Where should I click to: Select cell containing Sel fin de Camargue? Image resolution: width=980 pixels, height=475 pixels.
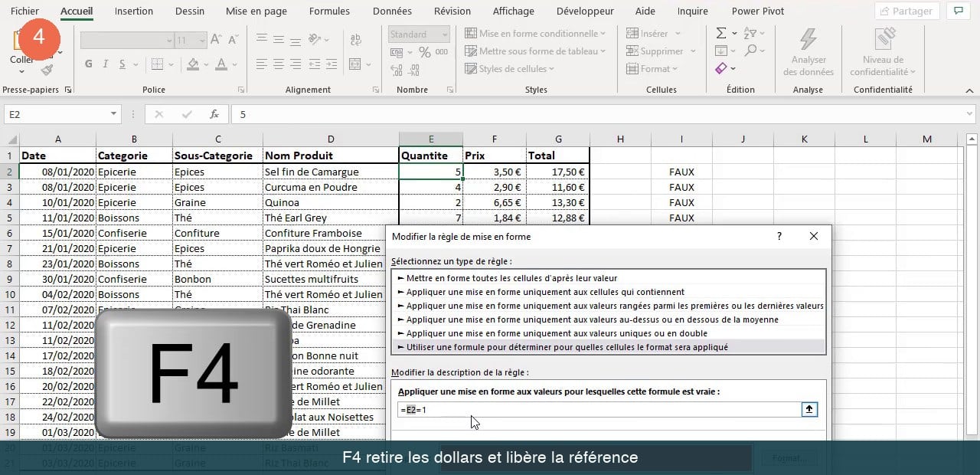coord(331,172)
